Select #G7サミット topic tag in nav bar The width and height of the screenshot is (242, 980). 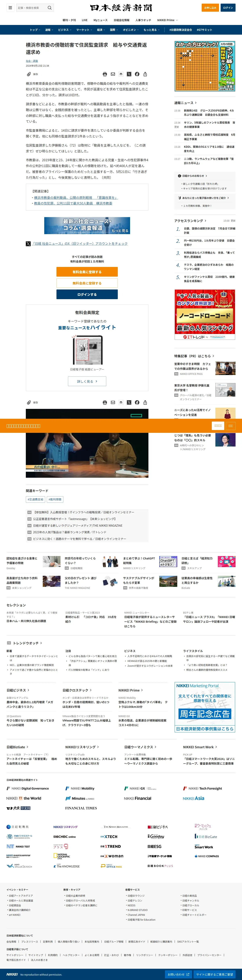coord(204,30)
